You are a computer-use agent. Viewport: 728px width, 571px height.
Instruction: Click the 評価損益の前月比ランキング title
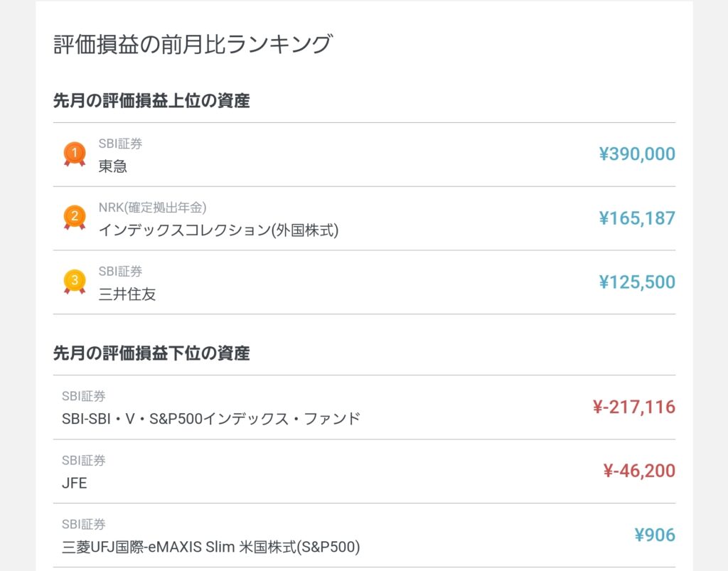click(193, 44)
